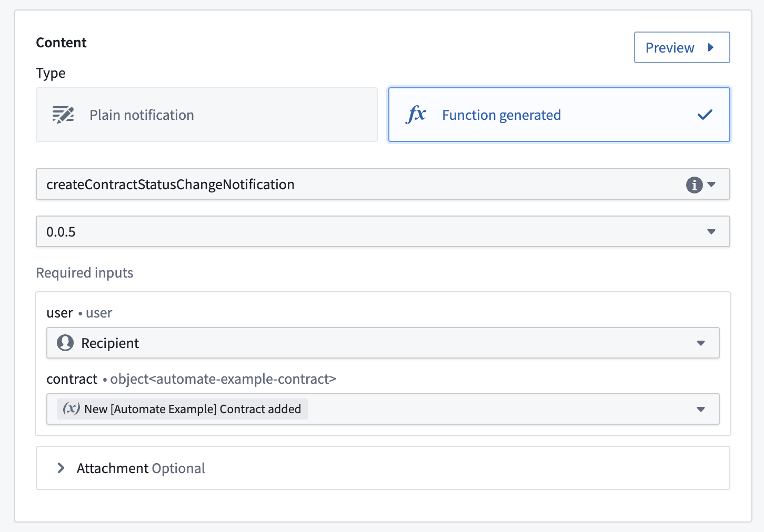
Task: Select the Plain notification pencil icon
Action: 63,115
